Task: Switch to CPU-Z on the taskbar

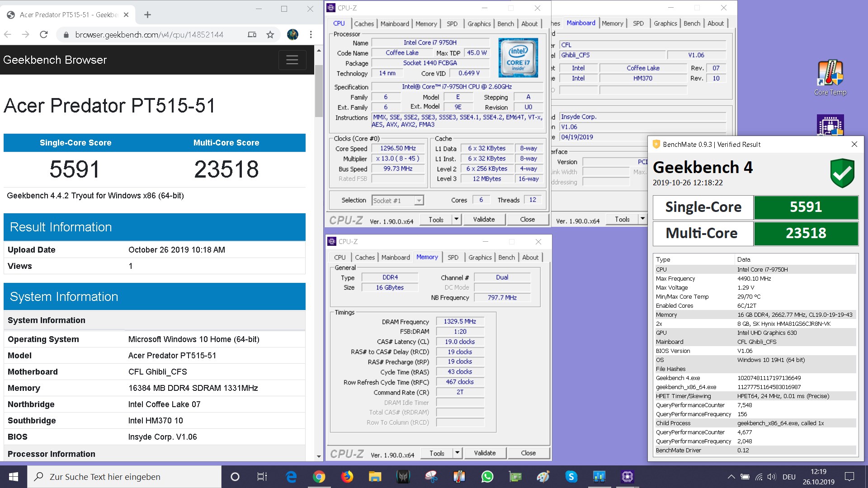Action: 627,477
